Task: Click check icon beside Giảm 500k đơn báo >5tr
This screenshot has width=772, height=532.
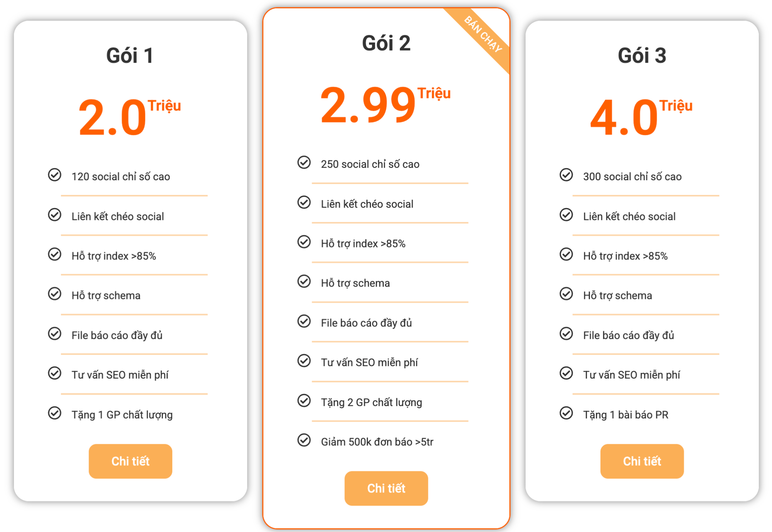Action: (304, 440)
